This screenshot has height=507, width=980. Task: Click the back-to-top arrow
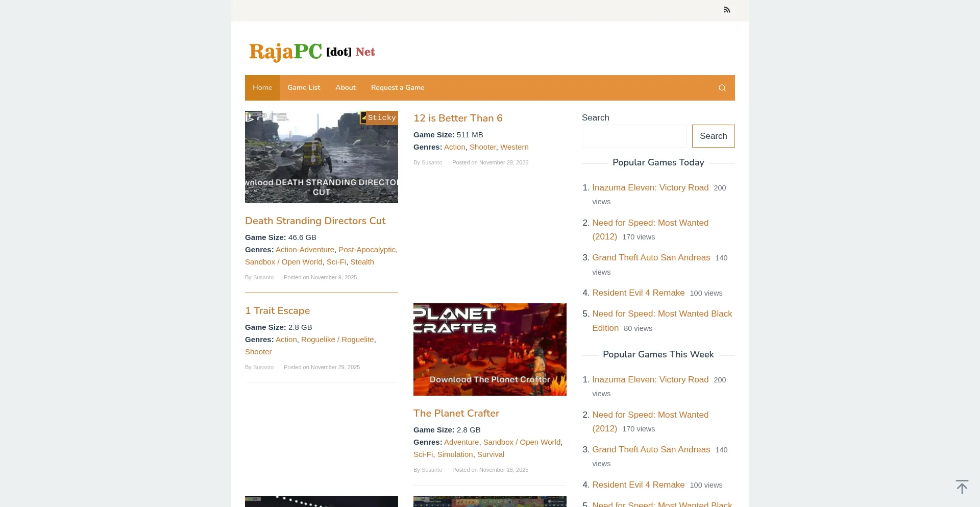point(962,487)
